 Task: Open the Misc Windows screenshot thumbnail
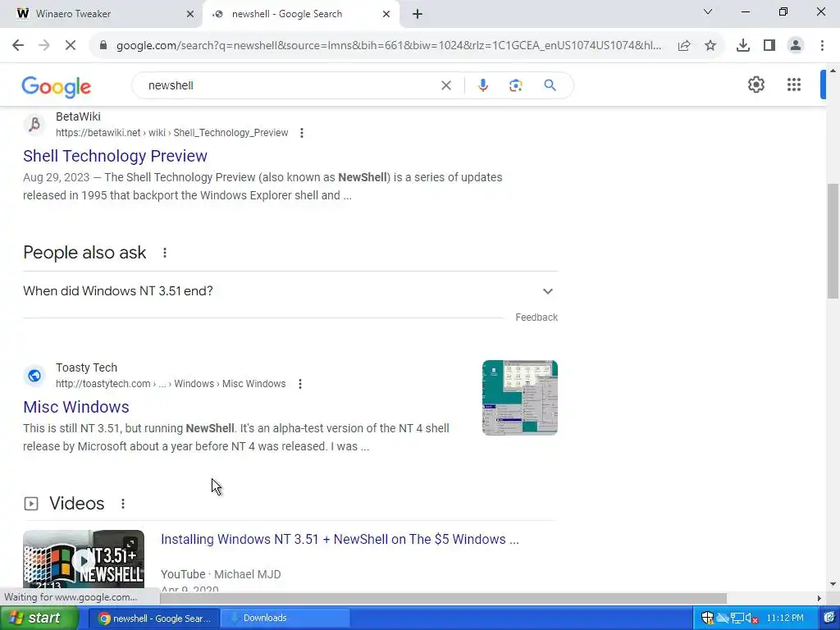(x=519, y=398)
